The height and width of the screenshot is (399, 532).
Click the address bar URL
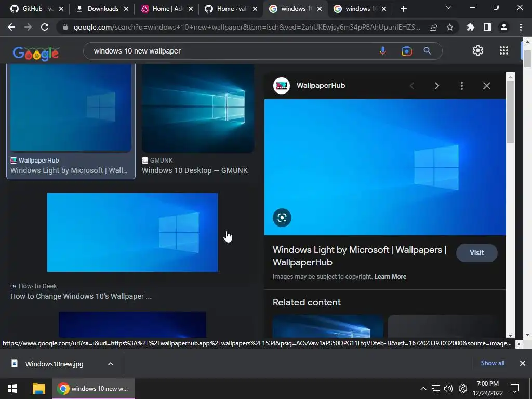point(247,27)
